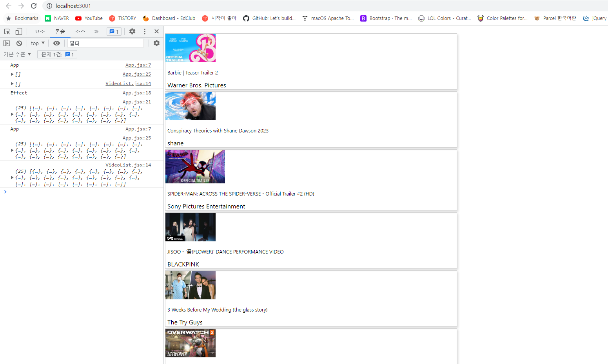Expand the 25-item array under second VideoList.jsx:14
The height and width of the screenshot is (364, 608).
click(x=12, y=178)
